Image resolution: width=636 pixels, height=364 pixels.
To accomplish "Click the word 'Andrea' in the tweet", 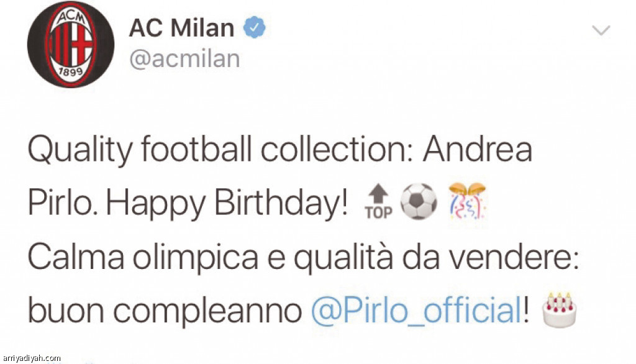I will pyautogui.click(x=478, y=149).
